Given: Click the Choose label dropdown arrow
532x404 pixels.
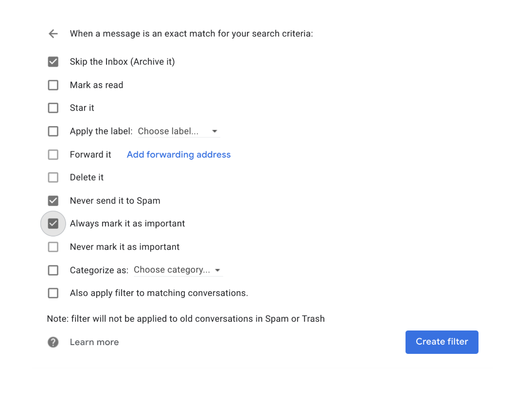Looking at the screenshot, I should 214,131.
